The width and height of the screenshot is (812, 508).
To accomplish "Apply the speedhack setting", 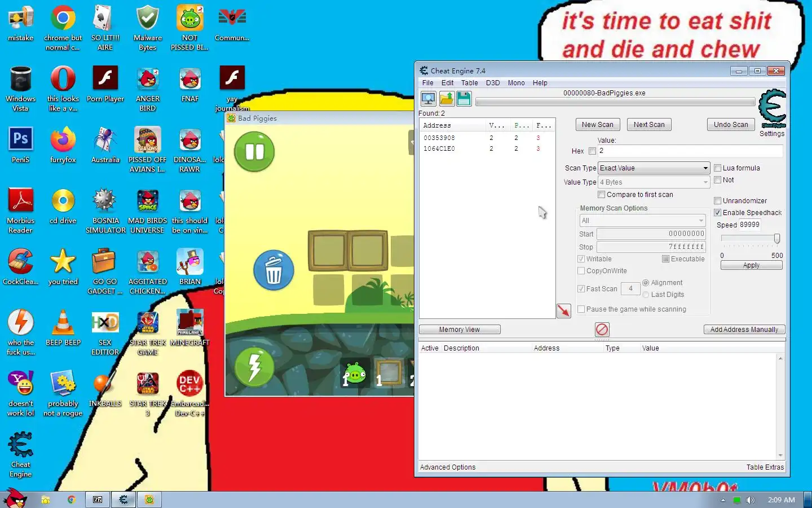I will 751,265.
